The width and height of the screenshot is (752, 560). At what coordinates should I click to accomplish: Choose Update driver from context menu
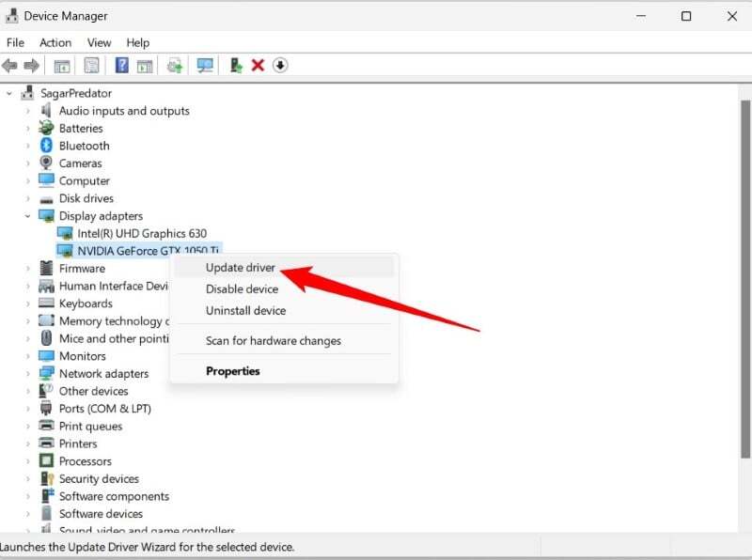(284, 267)
